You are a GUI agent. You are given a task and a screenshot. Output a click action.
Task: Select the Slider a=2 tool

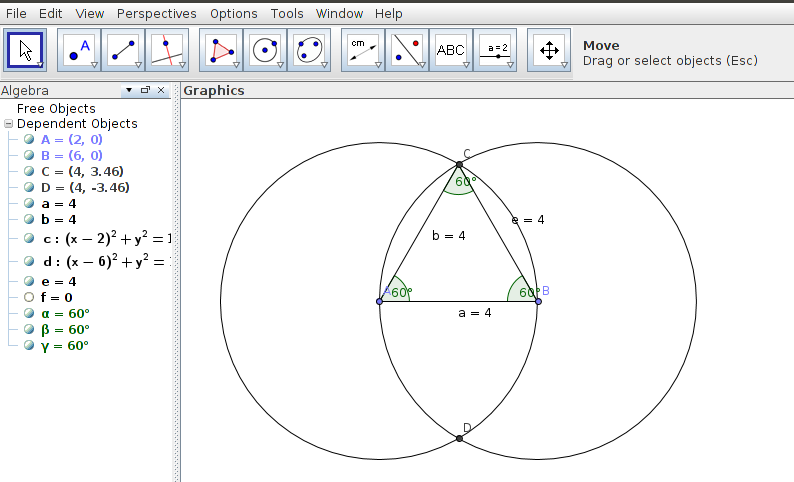[495, 50]
